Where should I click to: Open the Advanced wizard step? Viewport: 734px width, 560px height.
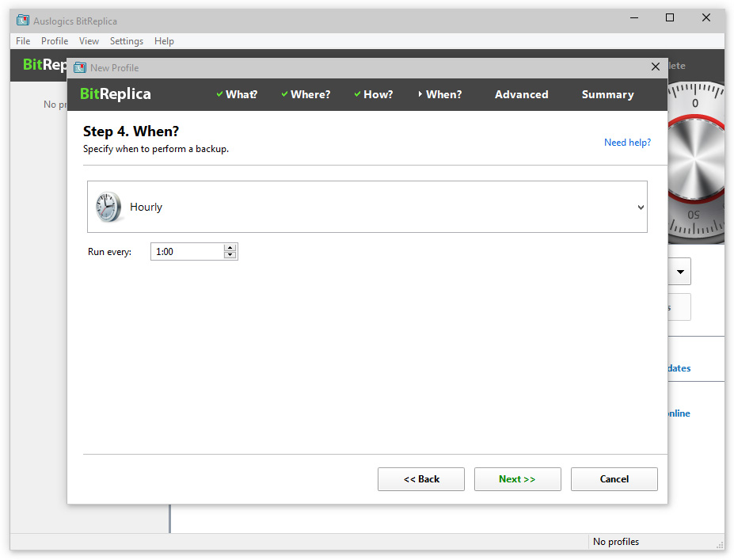point(521,94)
